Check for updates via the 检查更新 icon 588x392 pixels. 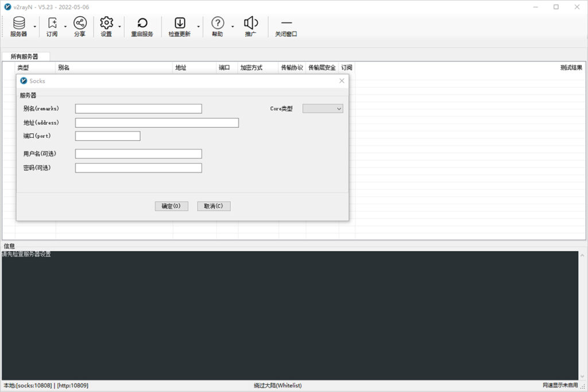point(181,23)
